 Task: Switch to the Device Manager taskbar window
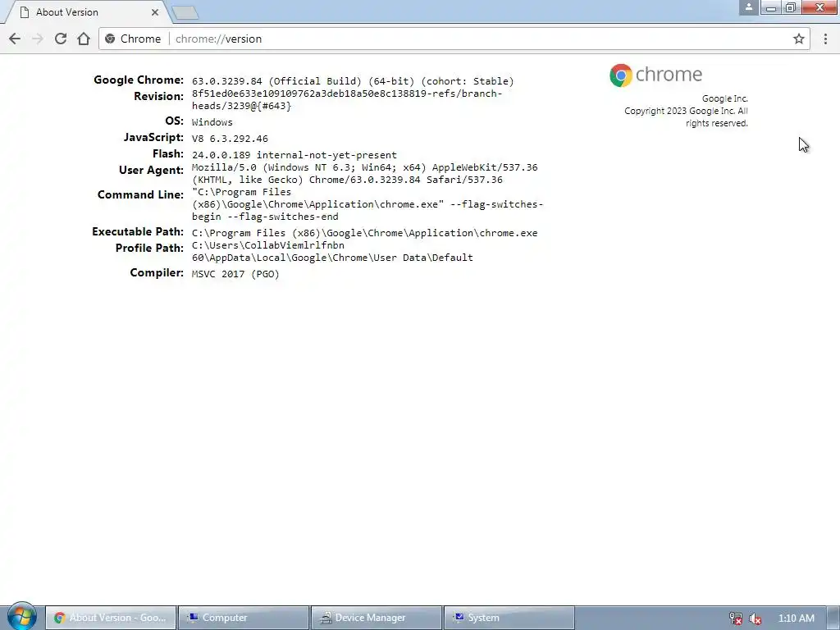tap(377, 618)
